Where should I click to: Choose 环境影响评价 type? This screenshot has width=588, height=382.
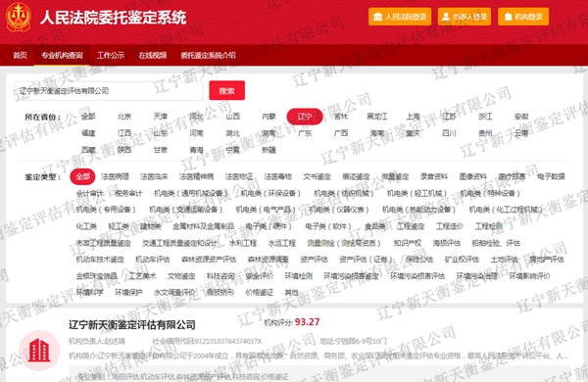(529, 276)
